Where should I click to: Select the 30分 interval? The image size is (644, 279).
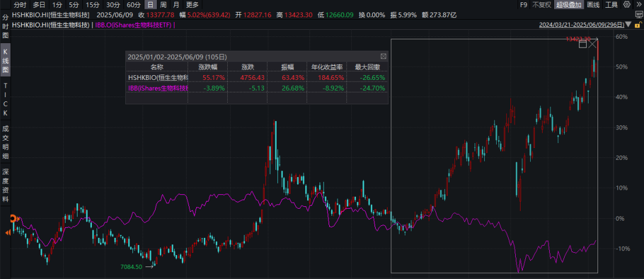(x=113, y=5)
